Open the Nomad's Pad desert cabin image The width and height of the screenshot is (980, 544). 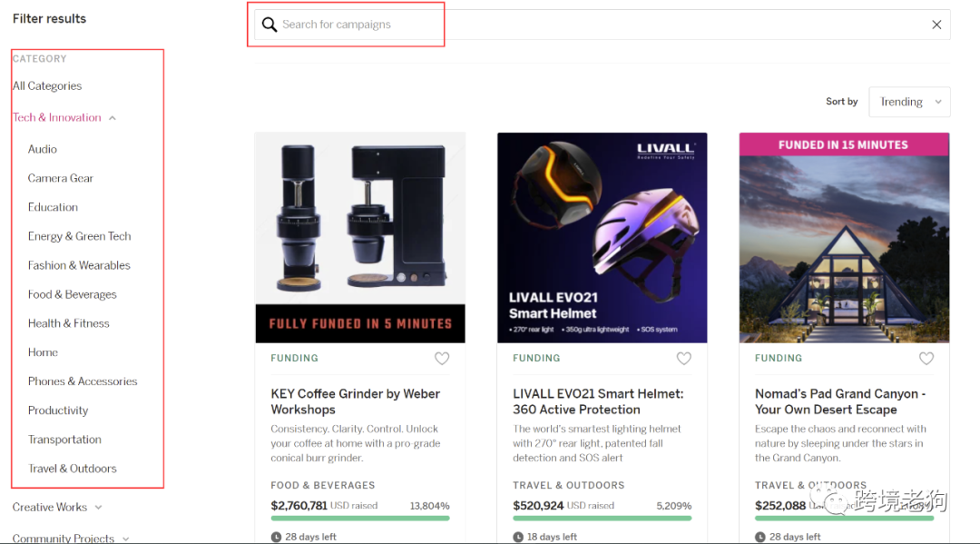[845, 238]
